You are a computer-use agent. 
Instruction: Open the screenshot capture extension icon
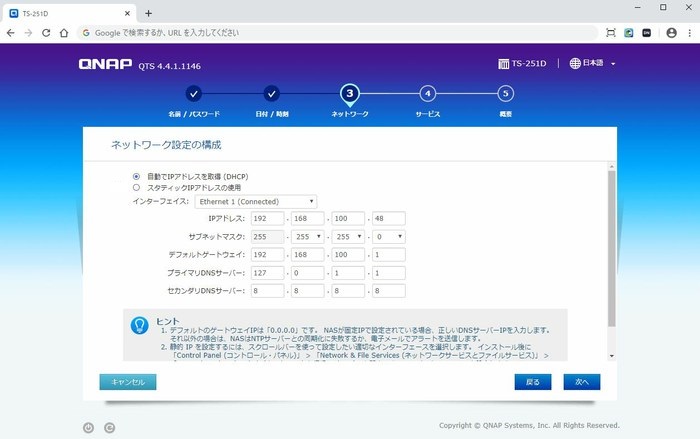click(x=611, y=33)
